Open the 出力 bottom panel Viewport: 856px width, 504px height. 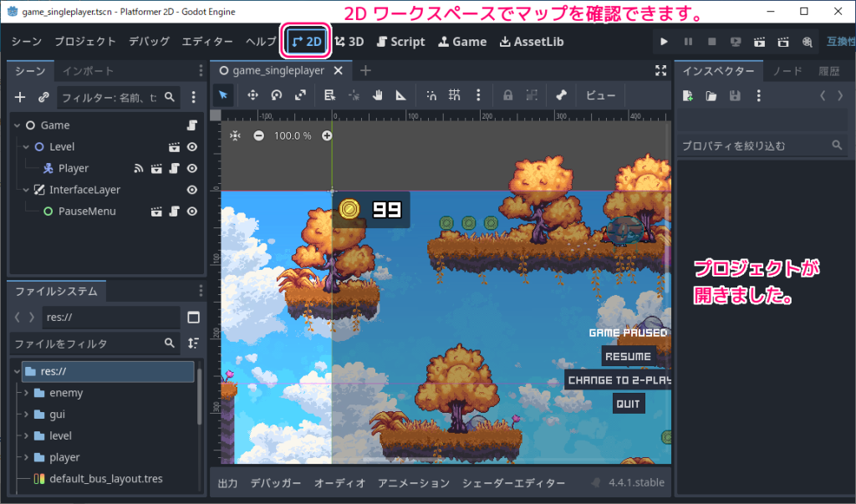click(227, 483)
